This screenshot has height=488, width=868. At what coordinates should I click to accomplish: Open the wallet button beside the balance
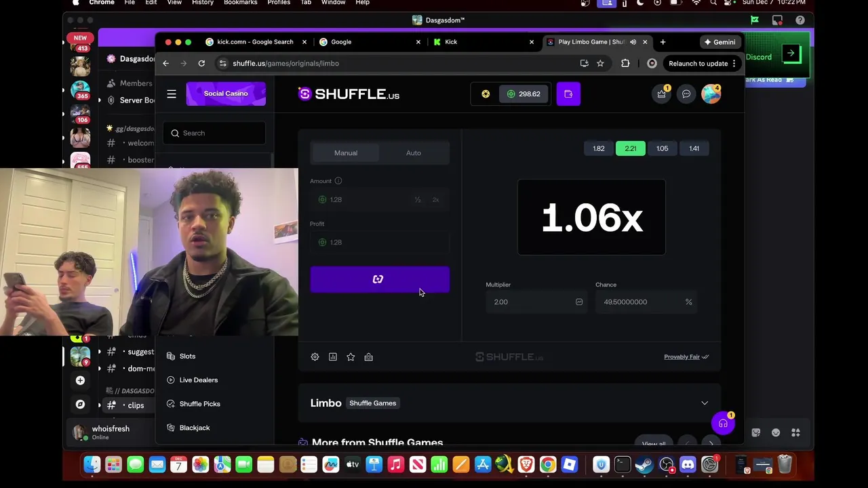(x=568, y=94)
